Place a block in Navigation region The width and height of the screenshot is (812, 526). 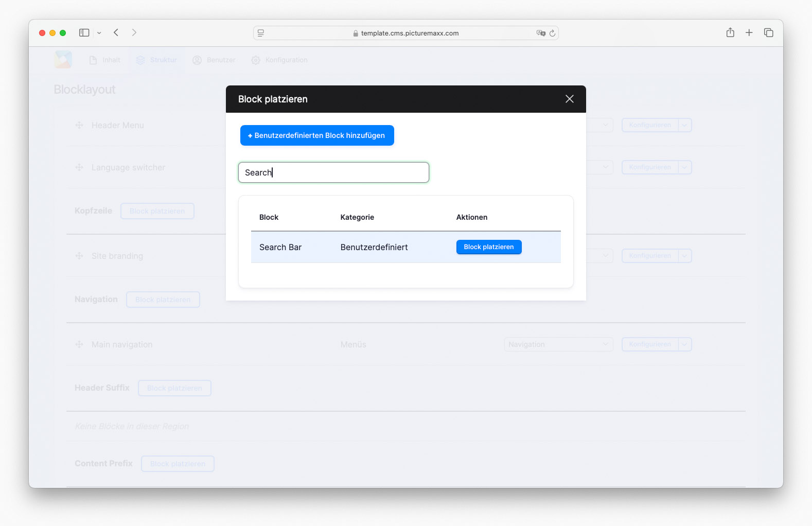(x=163, y=300)
